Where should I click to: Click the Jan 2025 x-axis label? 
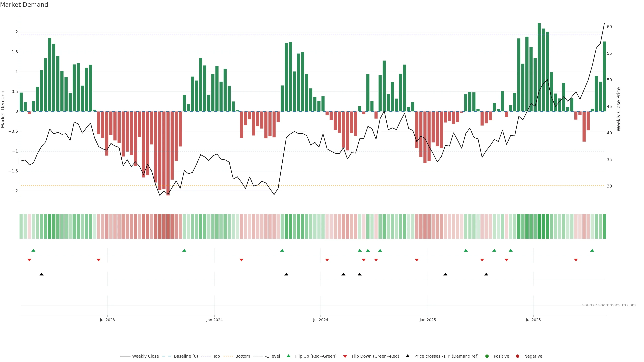point(427,320)
